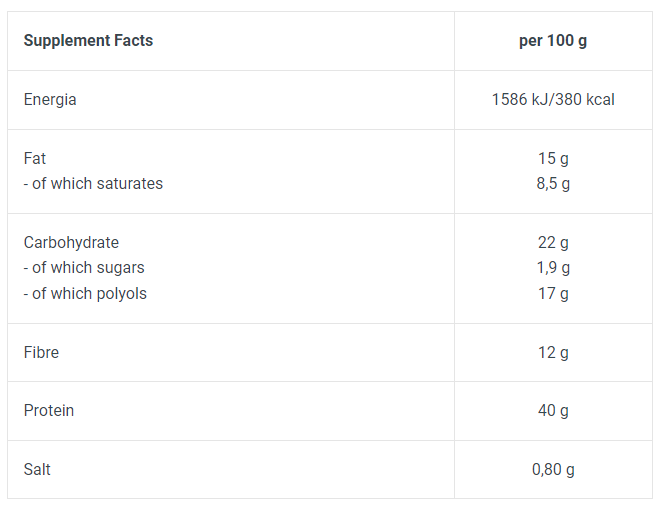Click the 1,9 g sugars value
The height and width of the screenshot is (507, 661).
[553, 268]
